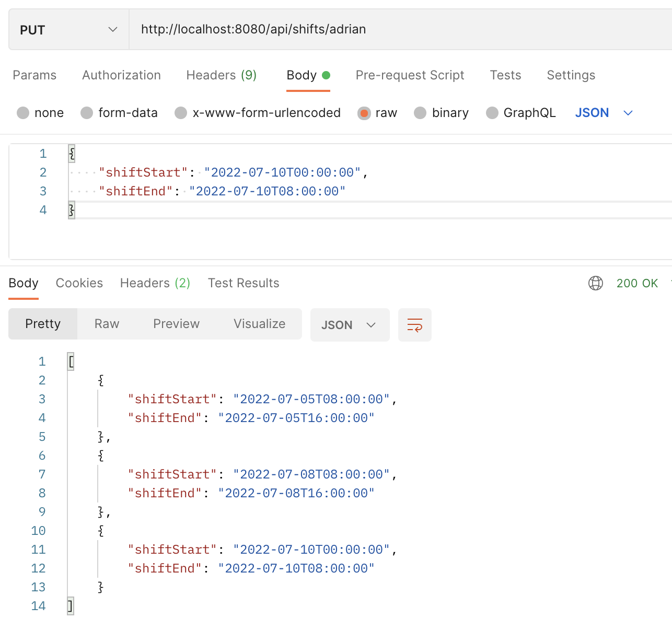Screen dimensions: 672x631
Task: Click response shiftEnd value 2022-07-10T08:00:00
Action: click(x=296, y=568)
